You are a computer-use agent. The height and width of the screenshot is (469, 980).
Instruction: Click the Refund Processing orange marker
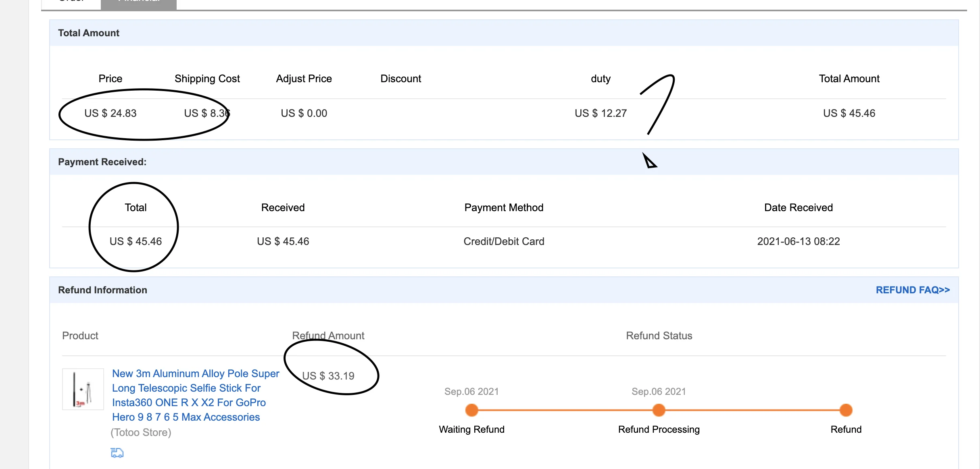pos(659,410)
